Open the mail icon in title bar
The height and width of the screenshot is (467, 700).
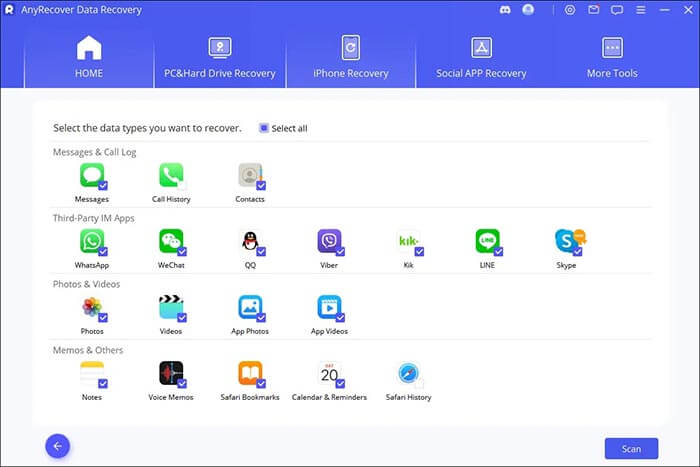click(x=592, y=10)
